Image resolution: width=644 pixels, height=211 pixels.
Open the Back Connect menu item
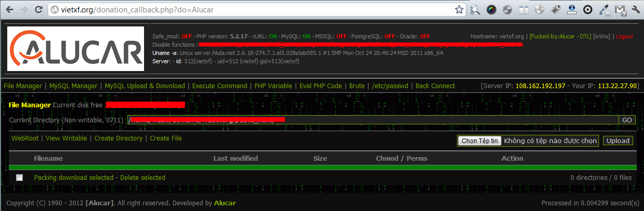435,86
